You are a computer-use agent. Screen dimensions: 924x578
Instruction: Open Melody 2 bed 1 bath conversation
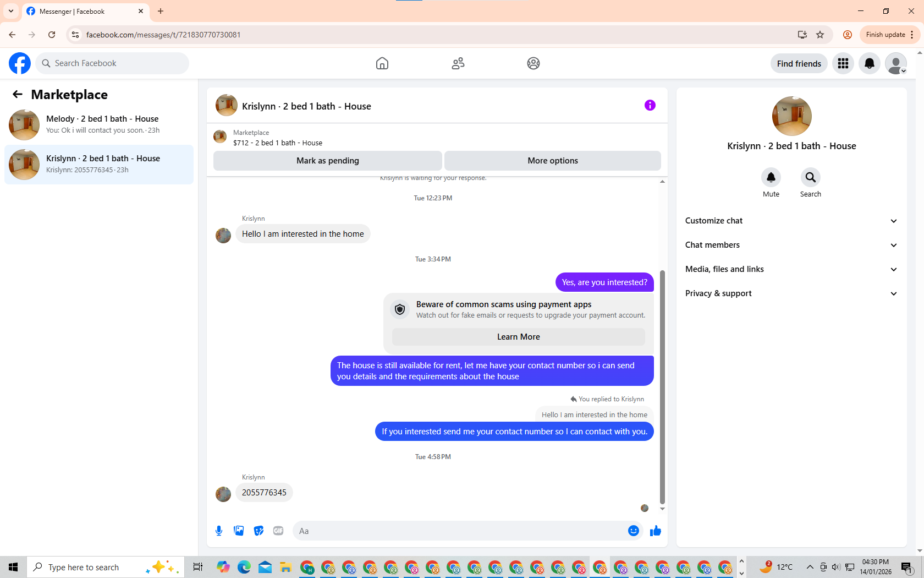tap(99, 124)
